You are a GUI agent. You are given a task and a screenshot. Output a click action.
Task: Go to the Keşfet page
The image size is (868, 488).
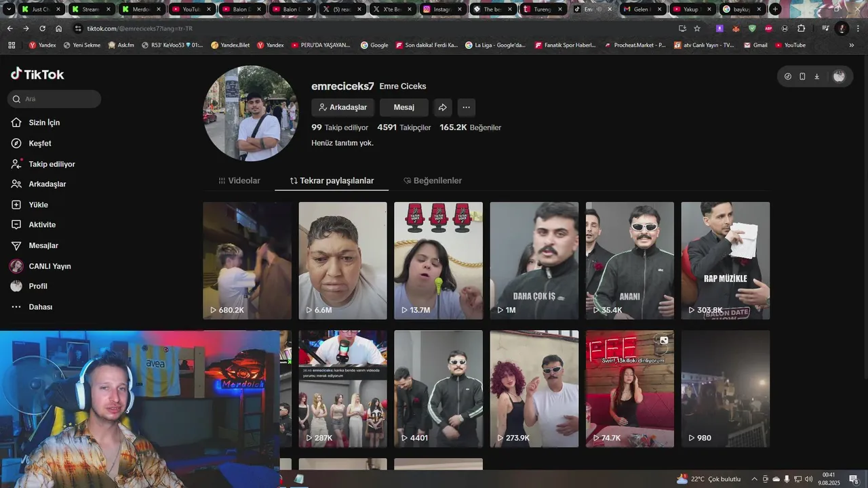[x=31, y=144]
